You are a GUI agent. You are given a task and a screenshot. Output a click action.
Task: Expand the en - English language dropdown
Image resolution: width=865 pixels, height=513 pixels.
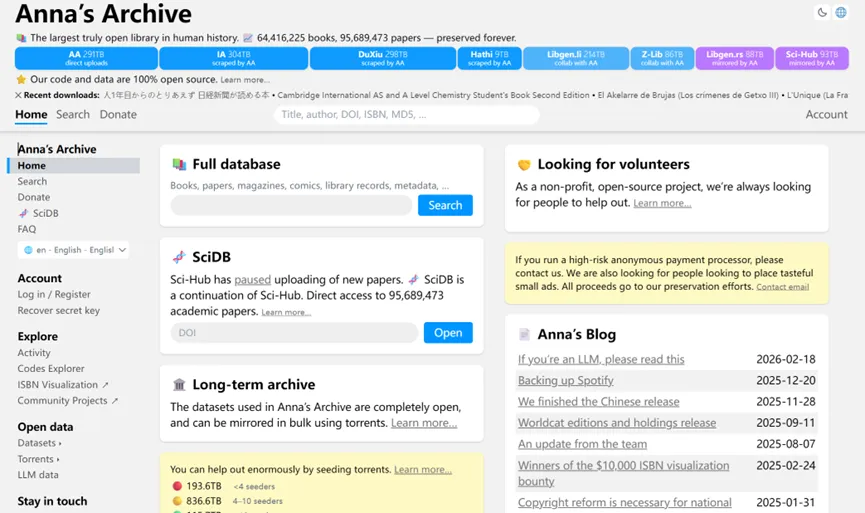coord(73,250)
